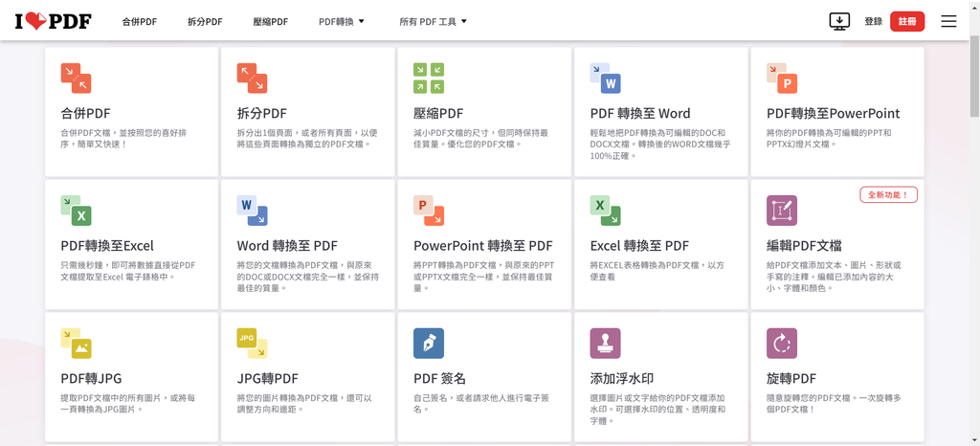Image resolution: width=980 pixels, height=446 pixels.
Task: Expand the 所有 PDF 工具 dropdown
Action: pyautogui.click(x=434, y=21)
